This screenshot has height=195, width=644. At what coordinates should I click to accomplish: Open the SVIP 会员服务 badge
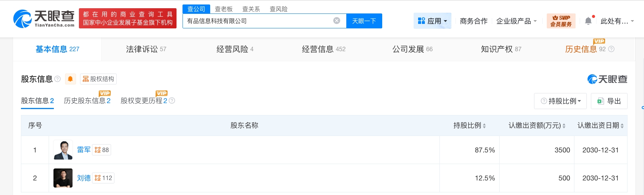pyautogui.click(x=561, y=21)
